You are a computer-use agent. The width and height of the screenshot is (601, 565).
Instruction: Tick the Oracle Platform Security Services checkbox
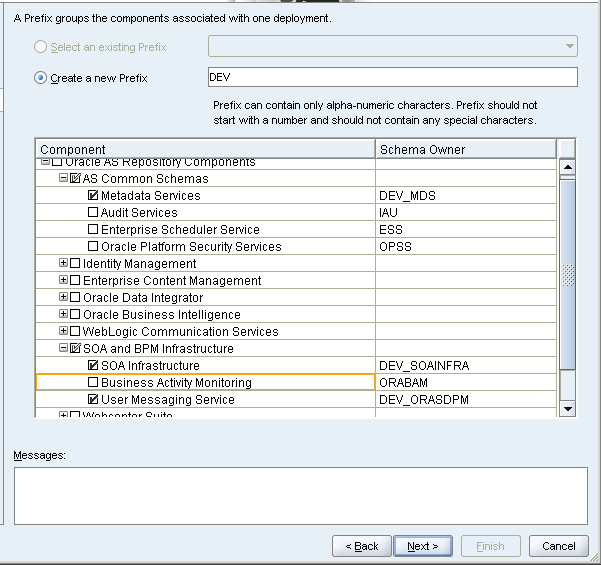pos(93,247)
